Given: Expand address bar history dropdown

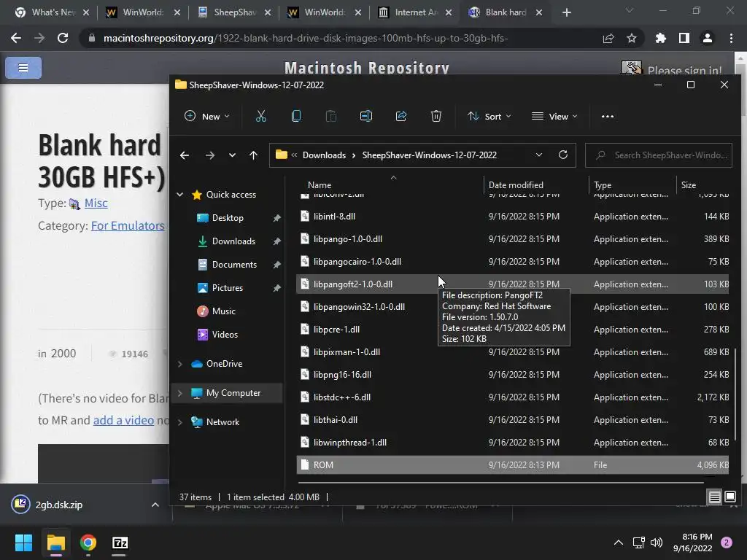Looking at the screenshot, I should [x=539, y=155].
